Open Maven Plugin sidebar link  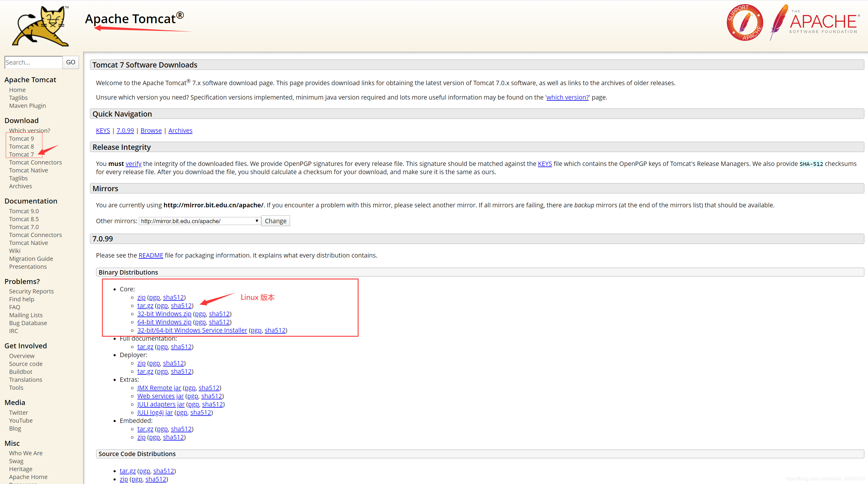pos(27,105)
